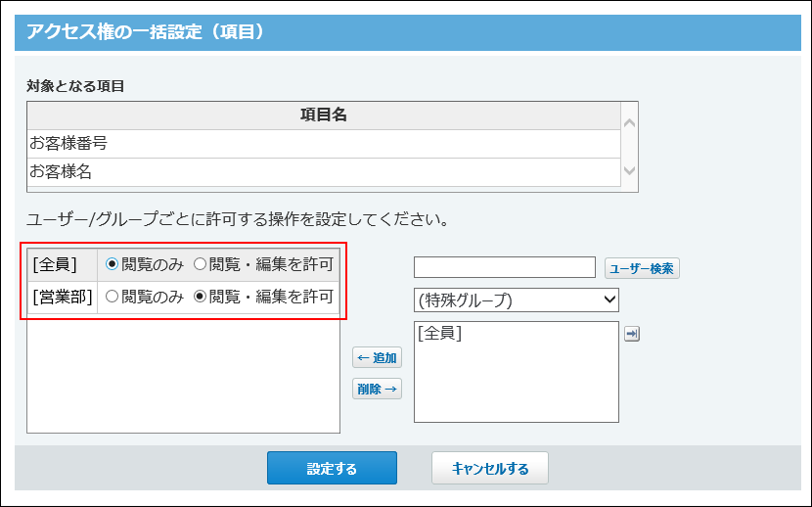Click the 項目名 column header
Viewport: 812px width, 507px height.
pyautogui.click(x=324, y=115)
